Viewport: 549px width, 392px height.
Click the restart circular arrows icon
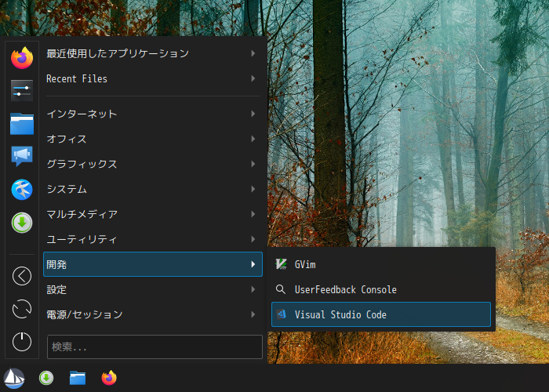[x=22, y=309]
